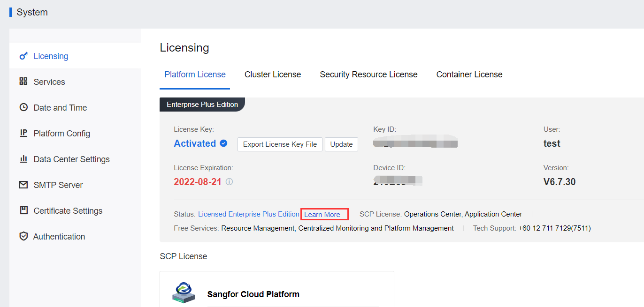Click the SMTP Server envelope icon
The height and width of the screenshot is (307, 644).
tap(23, 185)
